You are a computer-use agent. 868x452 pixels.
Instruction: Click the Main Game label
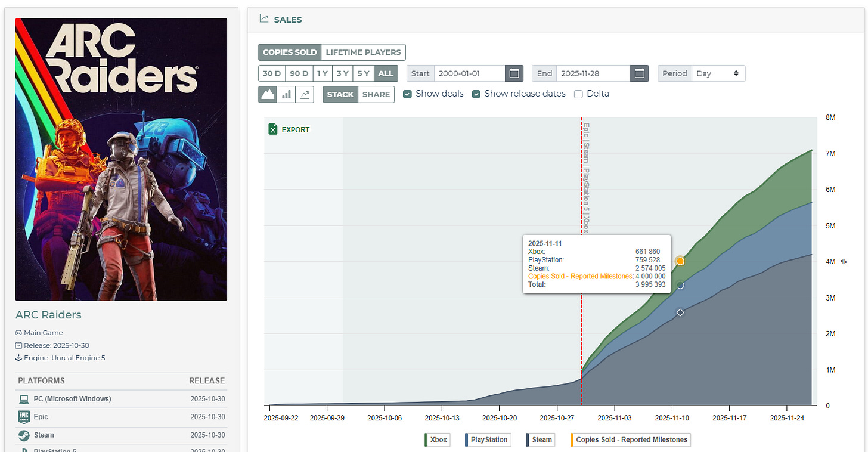(x=43, y=333)
